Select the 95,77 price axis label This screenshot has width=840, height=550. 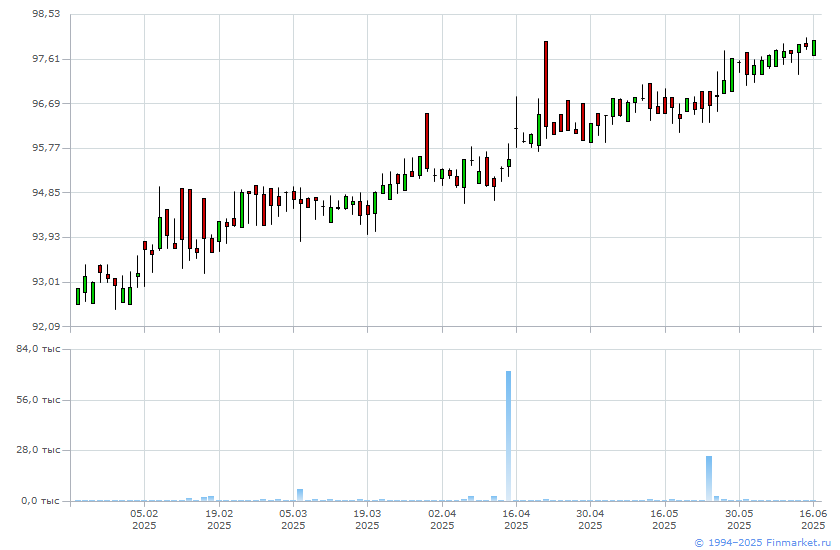coord(47,148)
